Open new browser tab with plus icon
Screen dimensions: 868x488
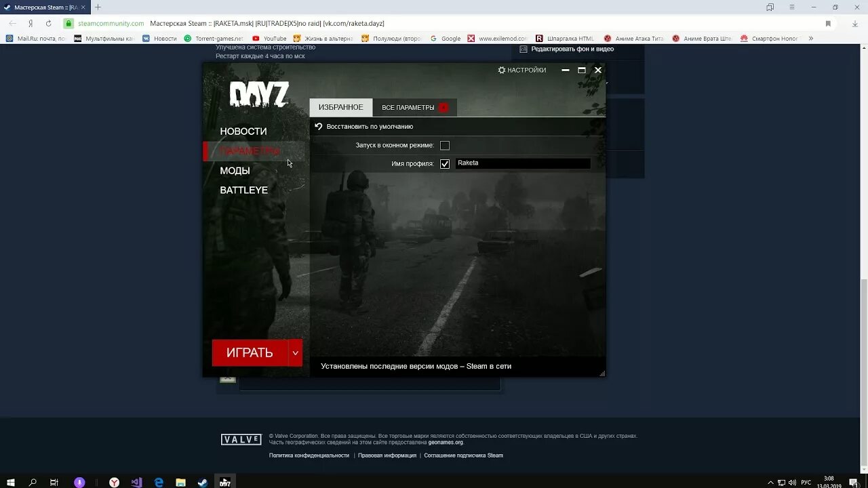point(98,7)
